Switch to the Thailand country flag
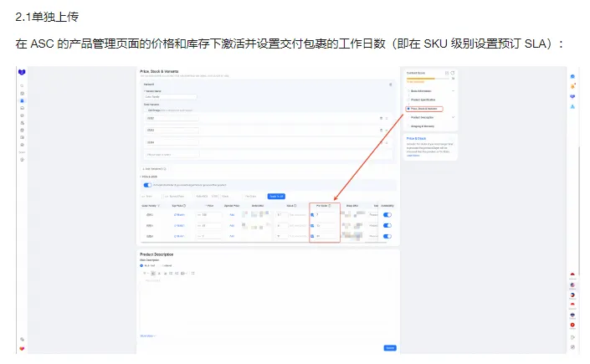Screen dimensions: 590x364 point(572,315)
